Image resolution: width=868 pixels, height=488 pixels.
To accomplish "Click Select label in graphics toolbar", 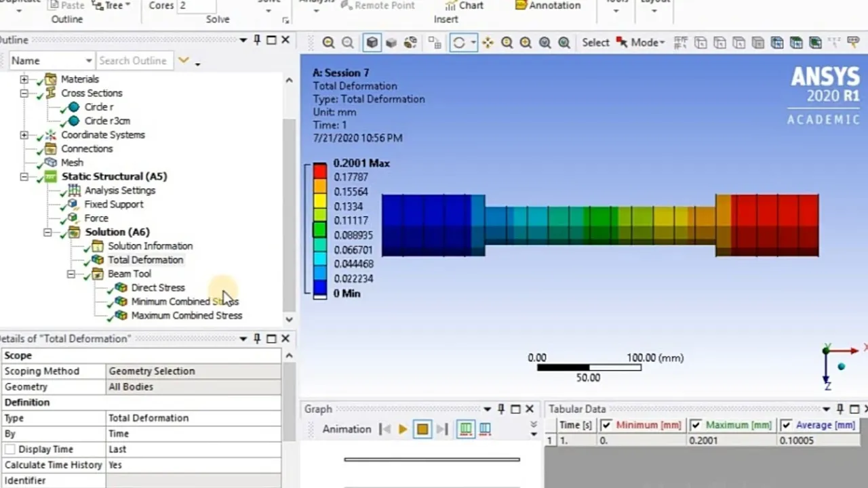I will (x=595, y=43).
